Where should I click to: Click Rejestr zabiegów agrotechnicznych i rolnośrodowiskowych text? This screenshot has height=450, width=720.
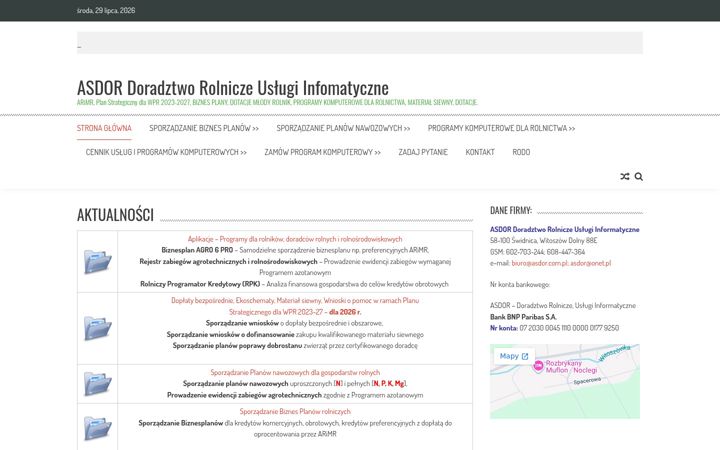[228, 261]
